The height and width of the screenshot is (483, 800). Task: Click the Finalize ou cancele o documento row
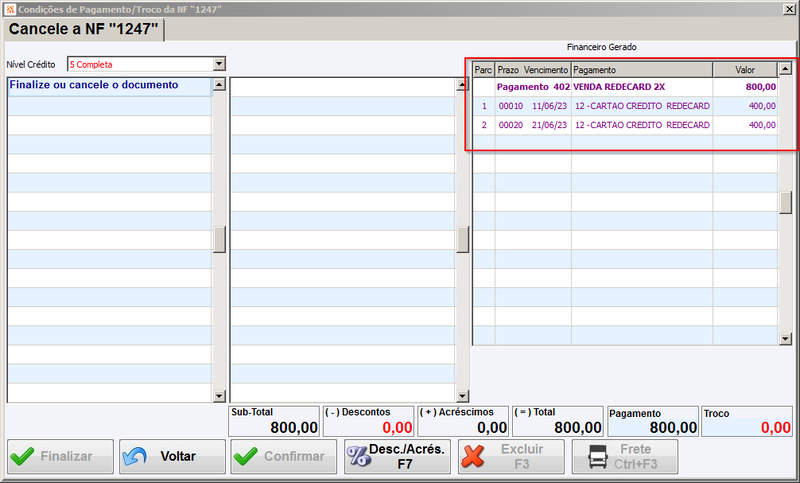pos(110,86)
